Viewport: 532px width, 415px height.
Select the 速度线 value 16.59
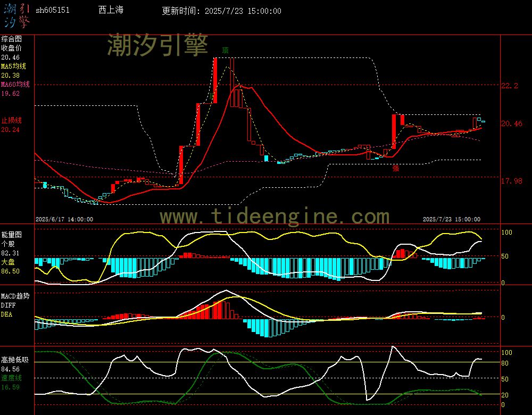coord(10,387)
